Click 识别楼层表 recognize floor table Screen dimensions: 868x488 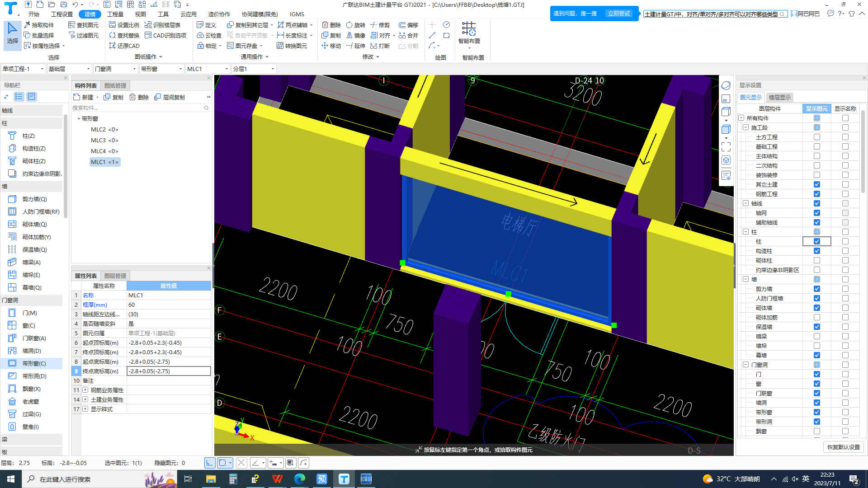click(x=163, y=25)
